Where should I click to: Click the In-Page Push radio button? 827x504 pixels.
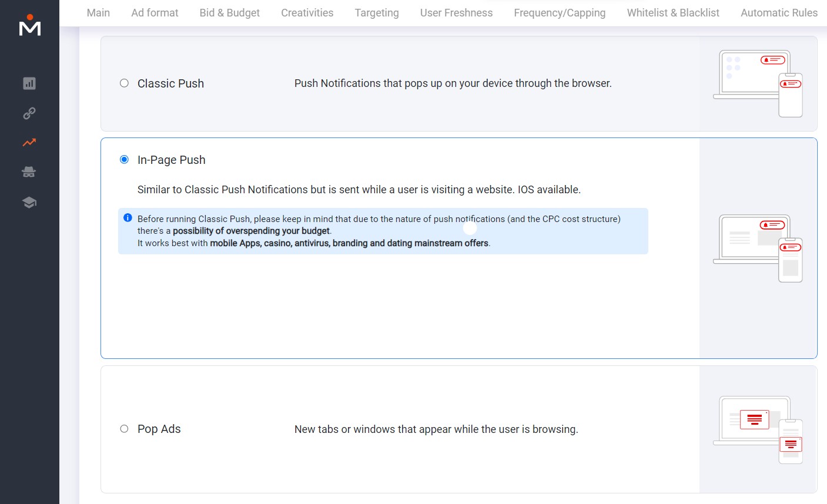pos(124,159)
